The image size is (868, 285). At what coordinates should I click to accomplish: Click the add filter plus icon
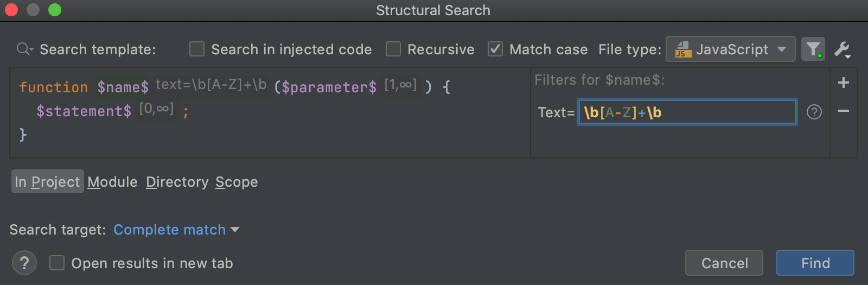pyautogui.click(x=843, y=83)
